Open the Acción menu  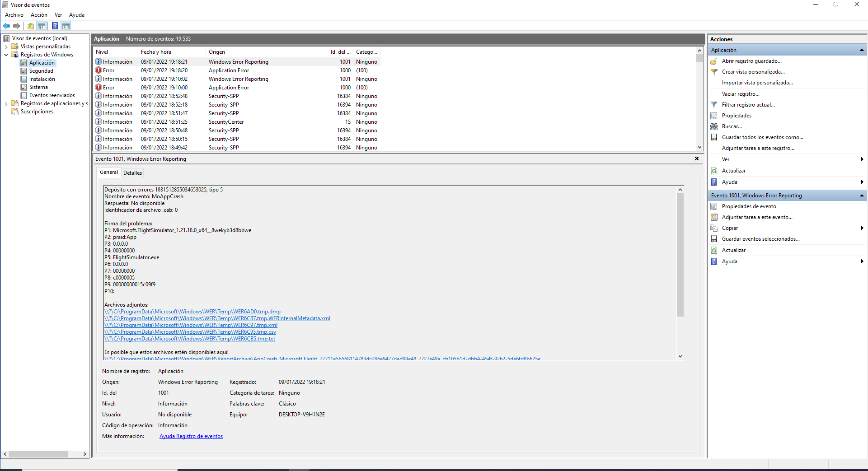39,15
